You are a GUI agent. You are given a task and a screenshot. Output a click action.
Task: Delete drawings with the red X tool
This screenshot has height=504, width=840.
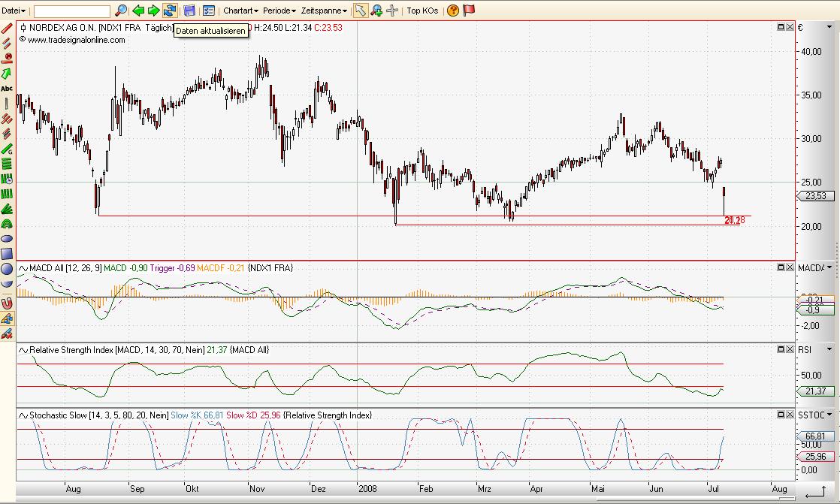(7, 333)
